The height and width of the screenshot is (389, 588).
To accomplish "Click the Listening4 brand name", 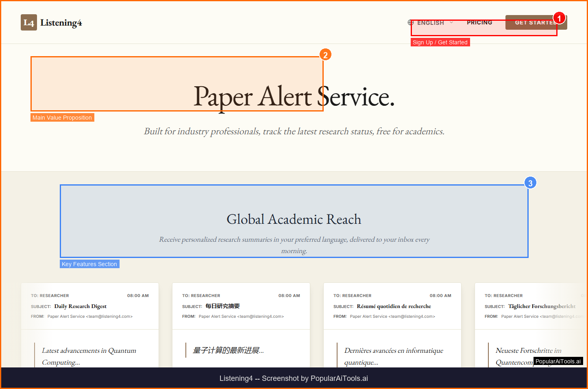I will 61,23.
